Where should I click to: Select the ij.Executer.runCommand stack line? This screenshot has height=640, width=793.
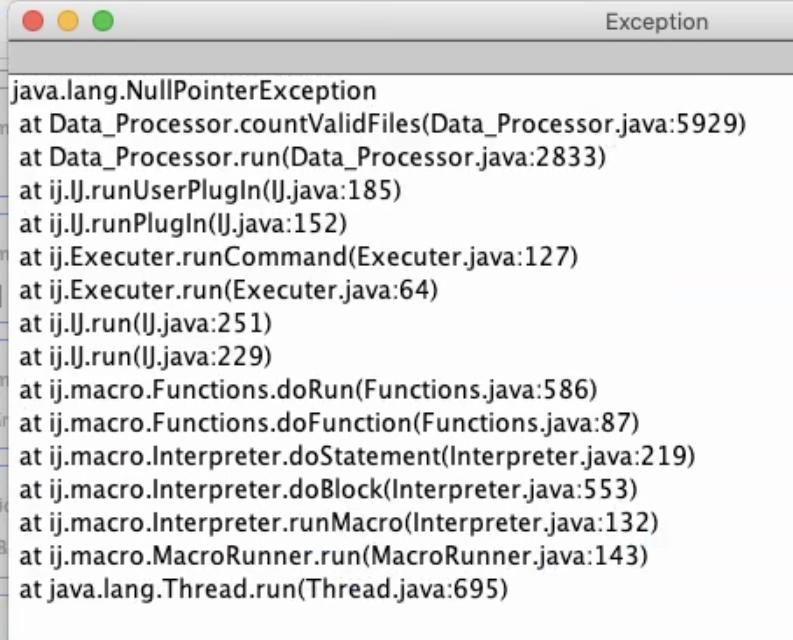(x=299, y=257)
